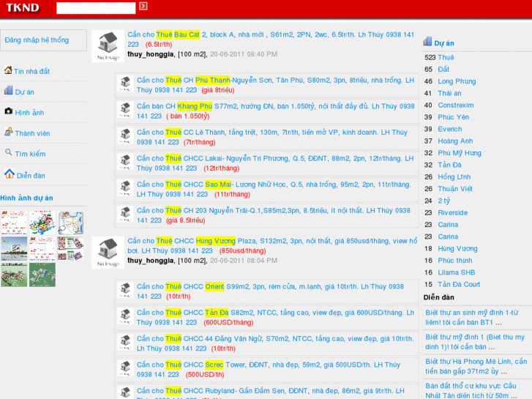Click magnifier icon beside Tìm kiếm
Viewport: 532px width, 399px height.
(9, 152)
